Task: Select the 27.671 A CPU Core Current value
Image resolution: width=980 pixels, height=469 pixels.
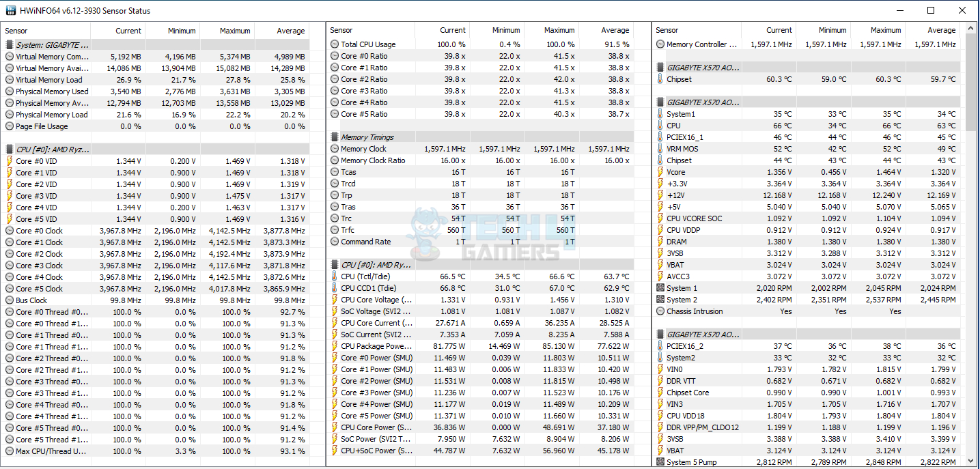Action: 449,323
